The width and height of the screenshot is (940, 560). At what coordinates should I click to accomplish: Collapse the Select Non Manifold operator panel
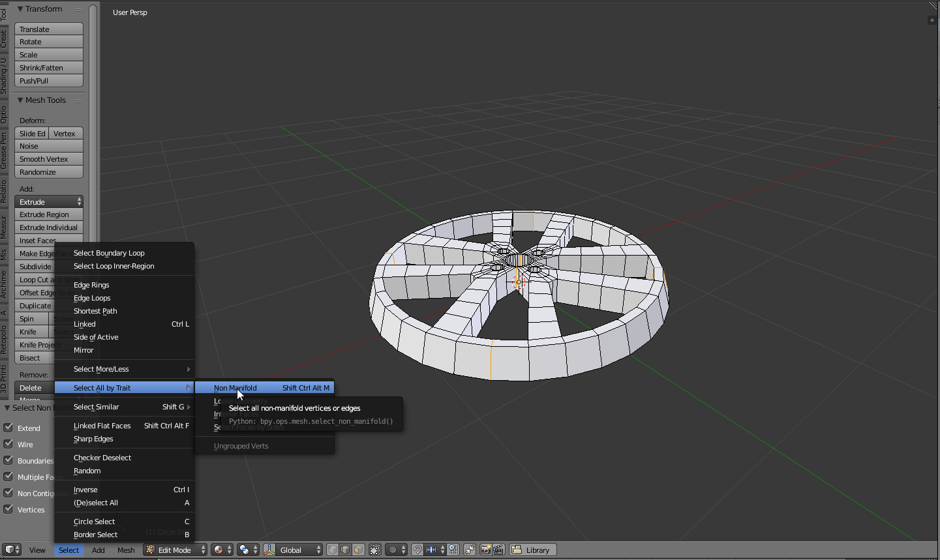7,408
